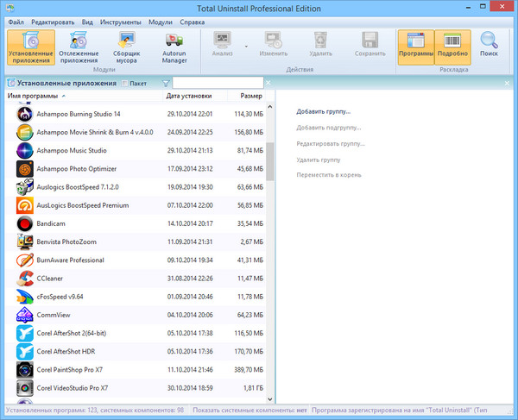Viewport: 518px width, 420px height.
Task: Select the CCleaner program icon
Action: coord(24,279)
